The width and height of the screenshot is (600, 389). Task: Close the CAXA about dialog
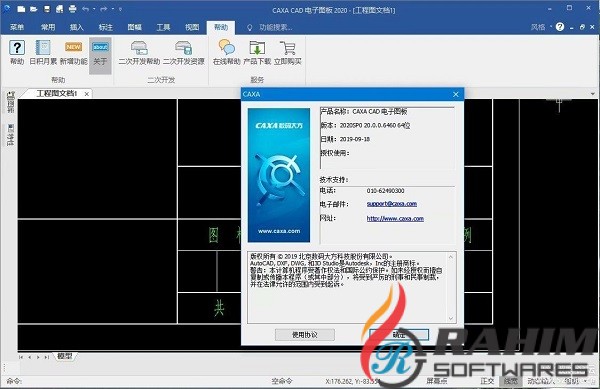tap(455, 94)
